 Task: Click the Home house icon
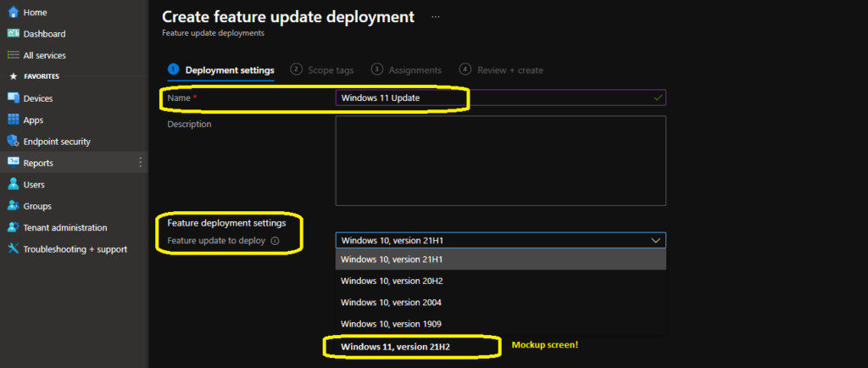point(14,12)
